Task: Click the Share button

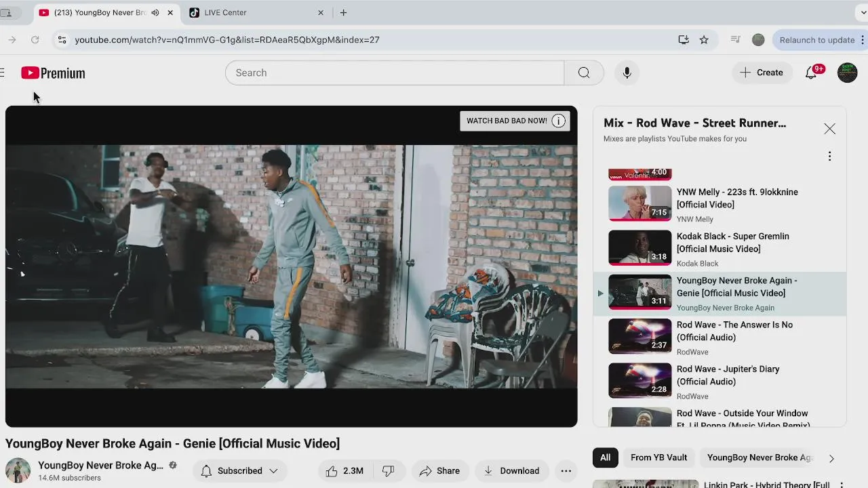Action: coord(439,471)
